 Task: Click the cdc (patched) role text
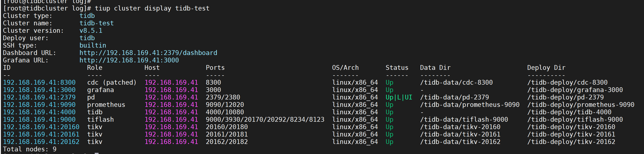111,82
